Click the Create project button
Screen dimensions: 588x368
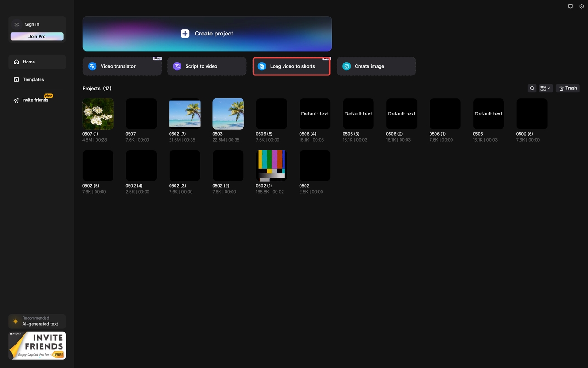pyautogui.click(x=207, y=34)
